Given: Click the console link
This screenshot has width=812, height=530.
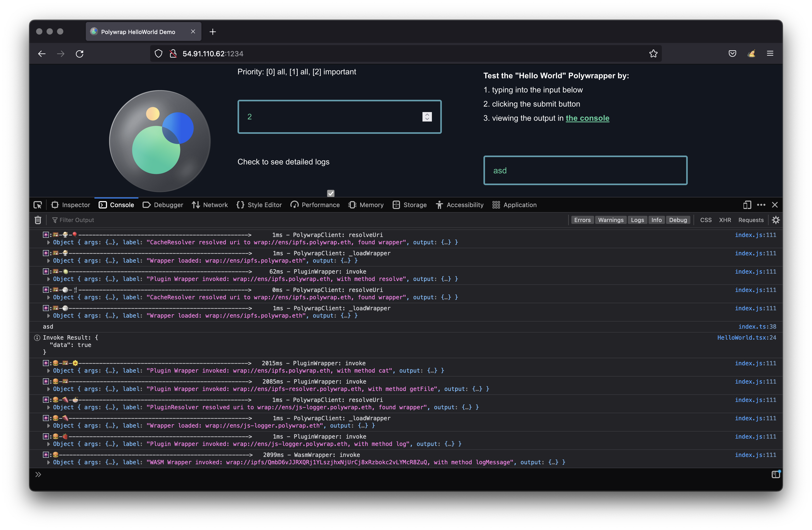Looking at the screenshot, I should point(587,118).
